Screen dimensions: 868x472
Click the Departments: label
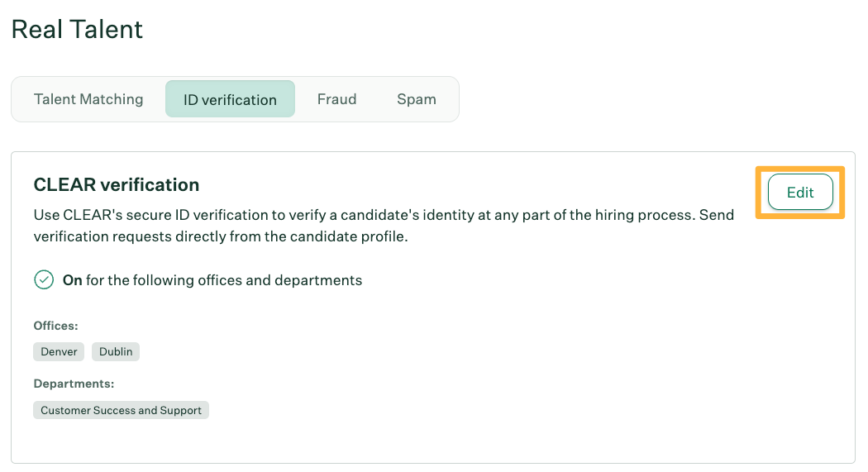point(74,384)
